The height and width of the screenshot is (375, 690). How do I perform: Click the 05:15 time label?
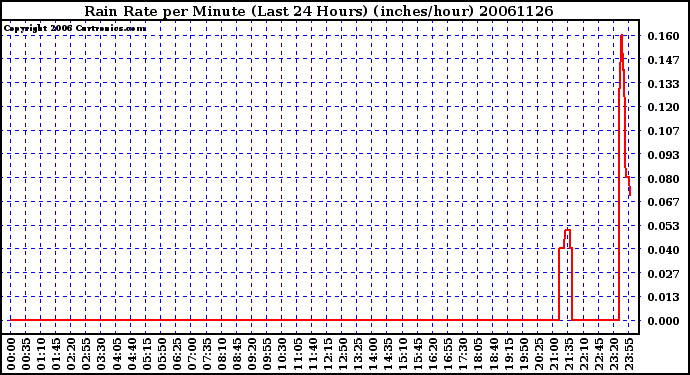pyautogui.click(x=147, y=354)
